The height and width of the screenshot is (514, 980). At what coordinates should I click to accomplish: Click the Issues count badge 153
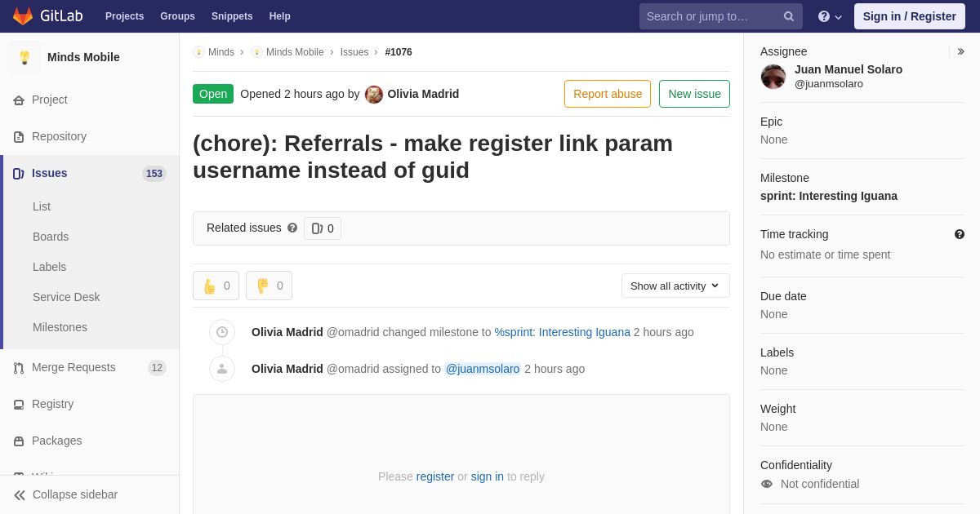(x=154, y=174)
